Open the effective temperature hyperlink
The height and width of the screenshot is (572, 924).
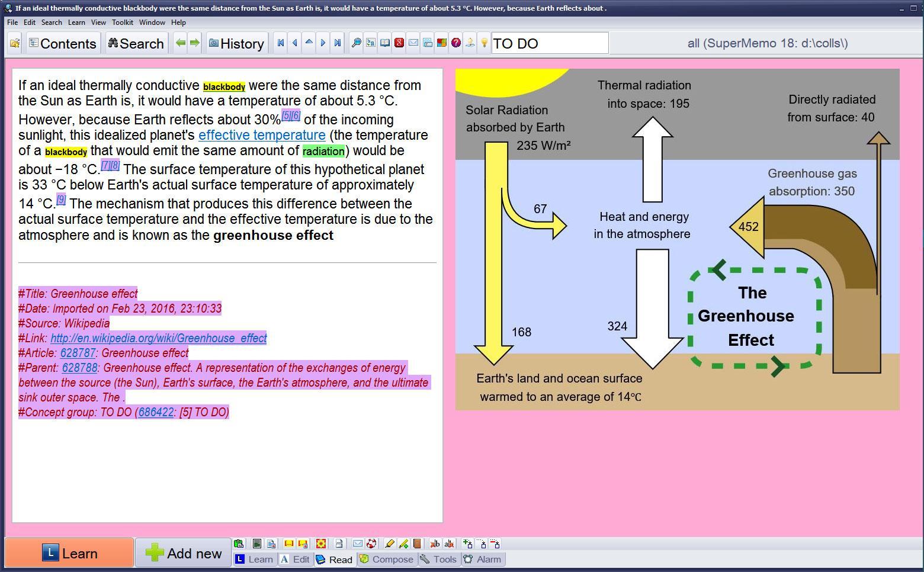pyautogui.click(x=262, y=135)
